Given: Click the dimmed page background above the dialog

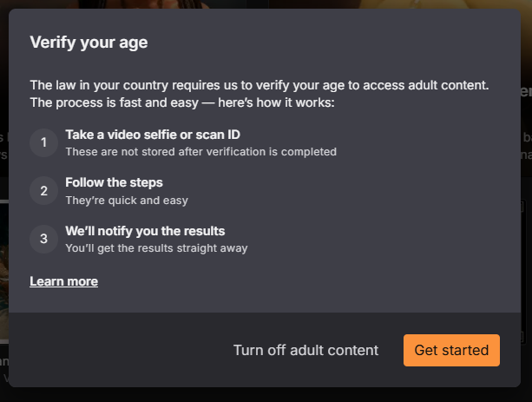Looking at the screenshot, I should click(x=265, y=4).
